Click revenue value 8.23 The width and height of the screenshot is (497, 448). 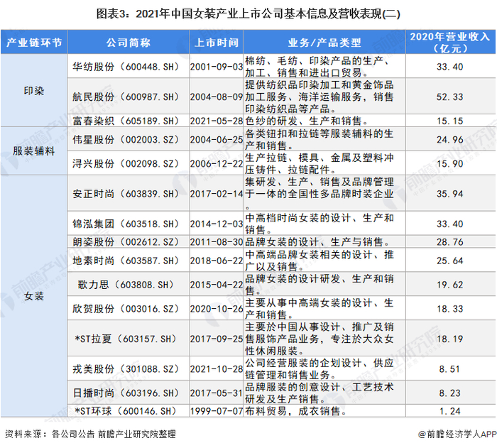click(449, 393)
